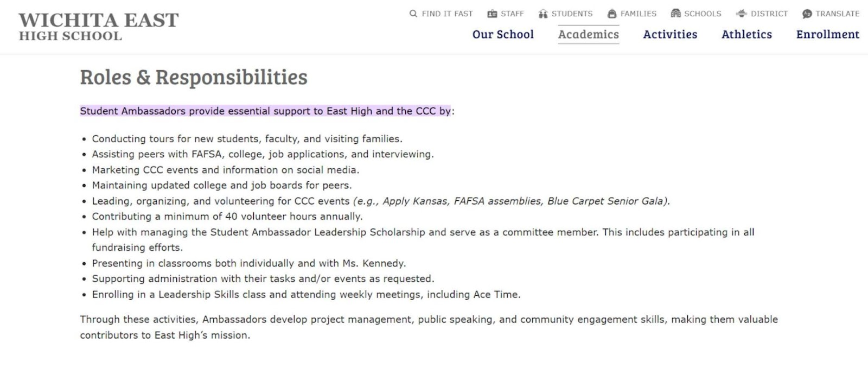The height and width of the screenshot is (368, 868).
Task: Go to Wichita East High School home logo
Action: [x=99, y=27]
